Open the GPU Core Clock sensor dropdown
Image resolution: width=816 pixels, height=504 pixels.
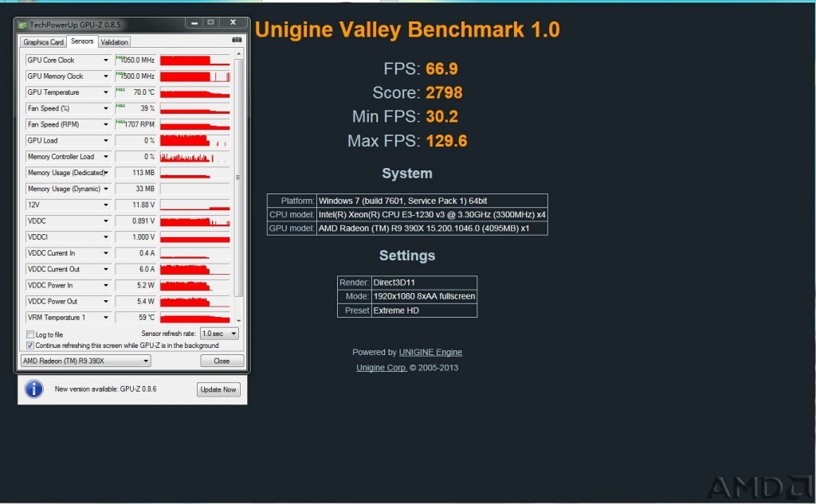tap(106, 61)
